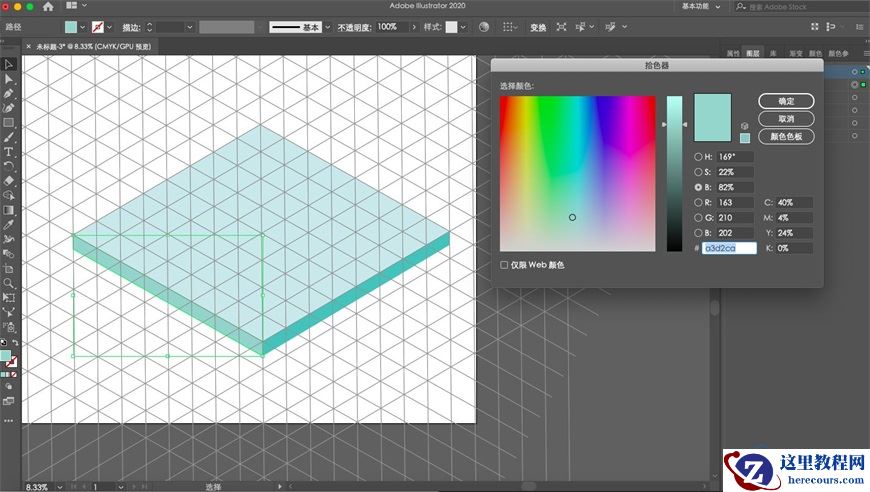Open the stroke color dropdown arrow

[x=109, y=27]
